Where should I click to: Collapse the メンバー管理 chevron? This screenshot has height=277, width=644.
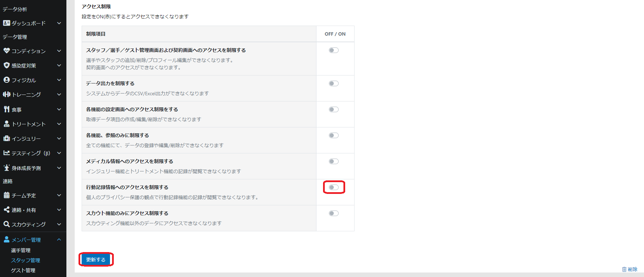coord(59,240)
